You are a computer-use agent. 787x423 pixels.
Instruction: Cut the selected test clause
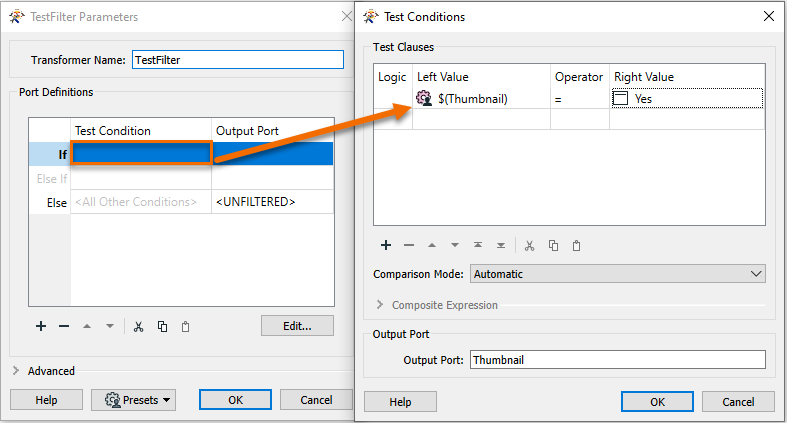pyautogui.click(x=530, y=245)
